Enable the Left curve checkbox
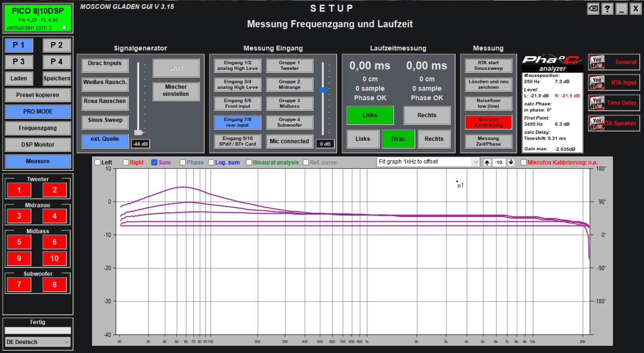This screenshot has width=644, height=353. pos(98,162)
